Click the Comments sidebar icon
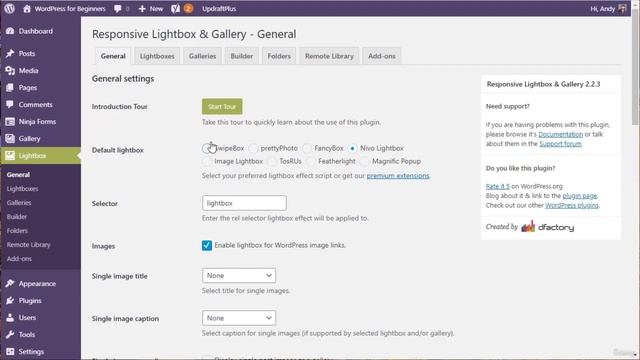This screenshot has width=640, height=360. [x=10, y=104]
